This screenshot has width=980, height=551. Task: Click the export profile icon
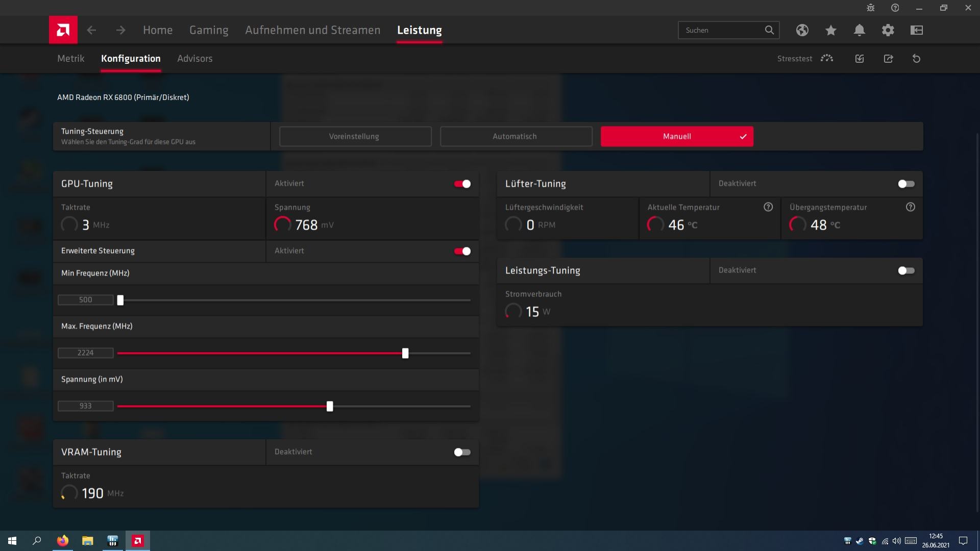(888, 59)
